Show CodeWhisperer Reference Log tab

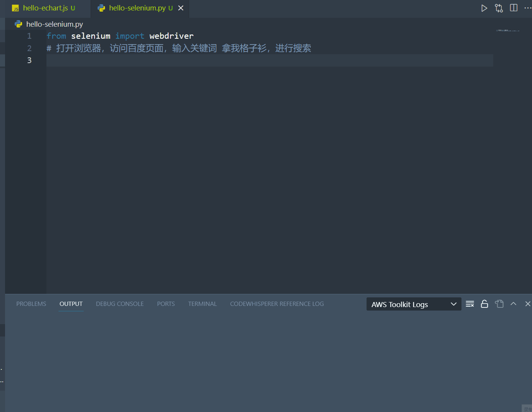[277, 304]
